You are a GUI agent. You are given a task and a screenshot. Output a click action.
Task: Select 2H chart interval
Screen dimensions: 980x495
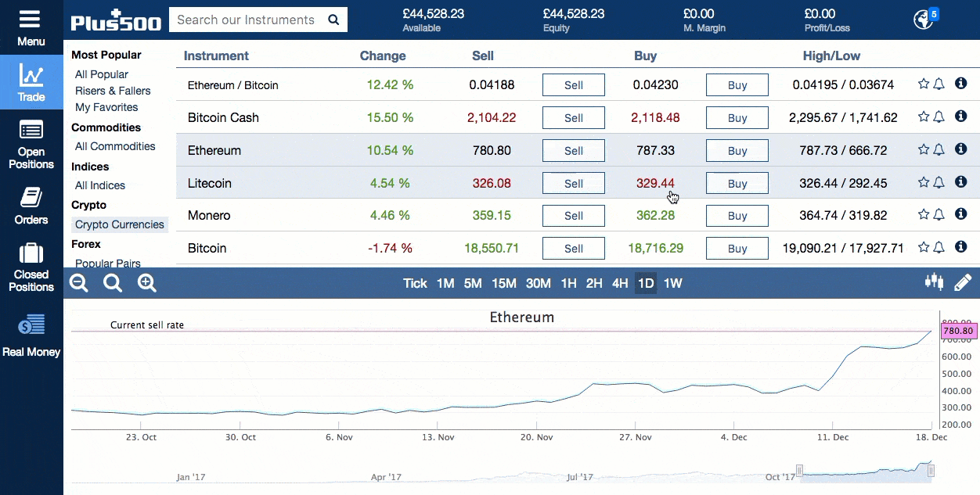coord(594,283)
